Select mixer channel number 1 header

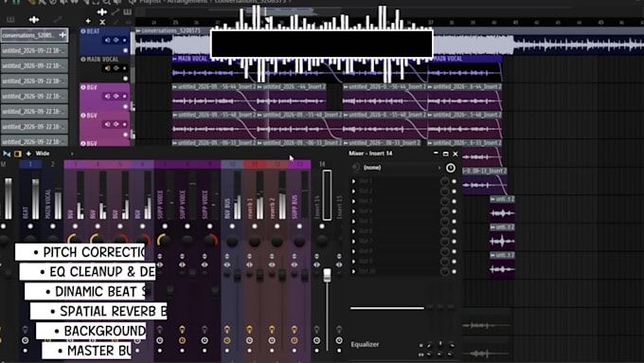pos(30,164)
